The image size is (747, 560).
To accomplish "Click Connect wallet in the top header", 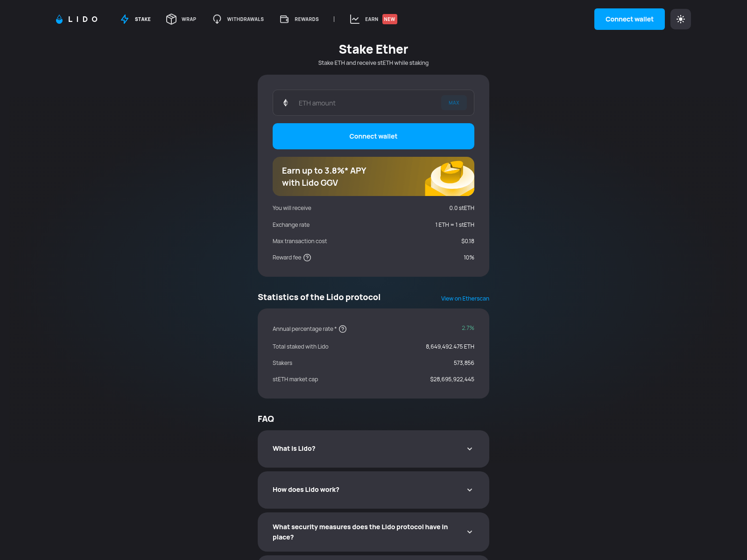I will click(629, 19).
